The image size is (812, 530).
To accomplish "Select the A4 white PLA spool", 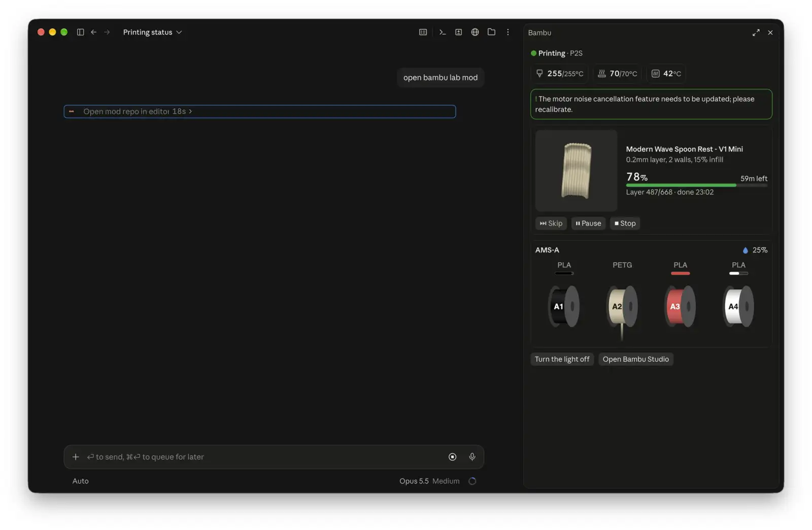I will point(738,306).
